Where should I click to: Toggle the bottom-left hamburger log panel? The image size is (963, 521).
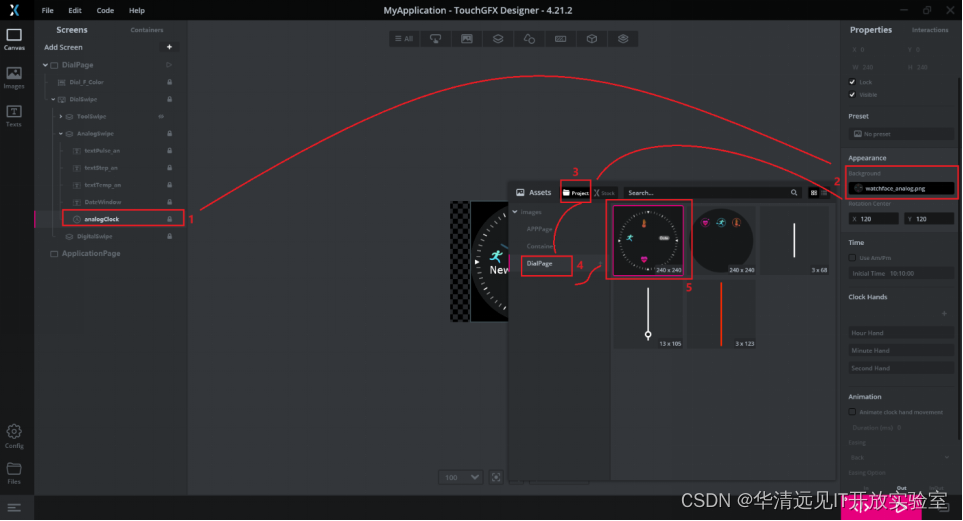tap(14, 507)
